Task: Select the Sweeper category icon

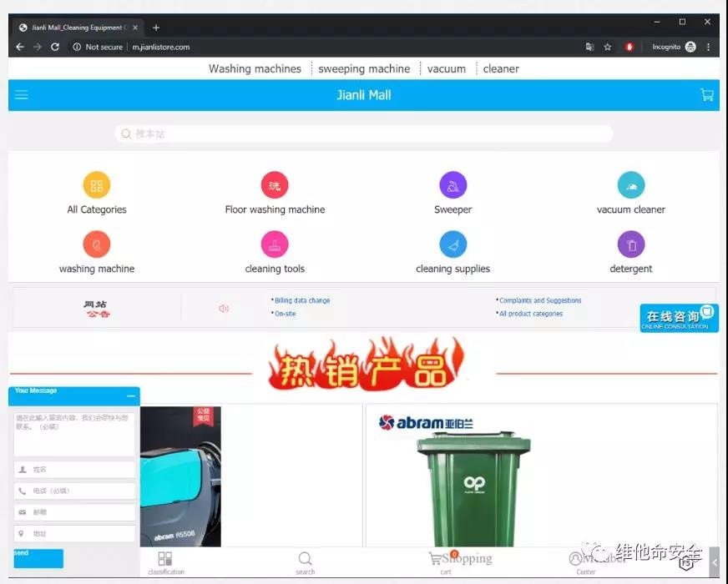Action: tap(452, 185)
